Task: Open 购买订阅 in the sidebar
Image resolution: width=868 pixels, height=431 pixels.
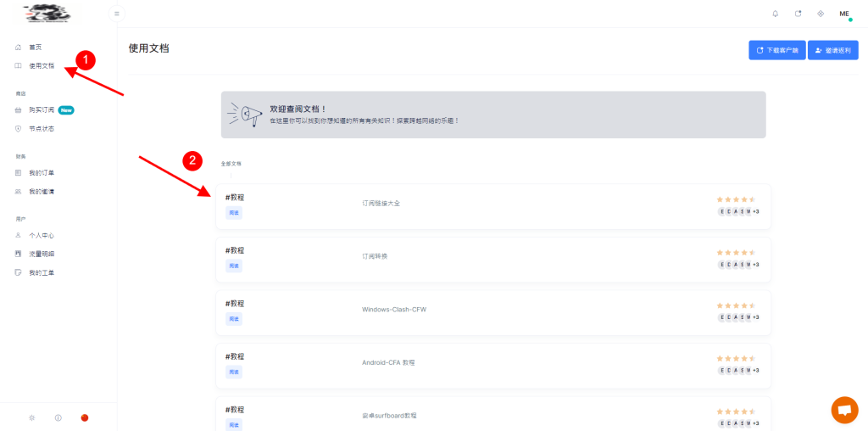Action: [x=42, y=109]
